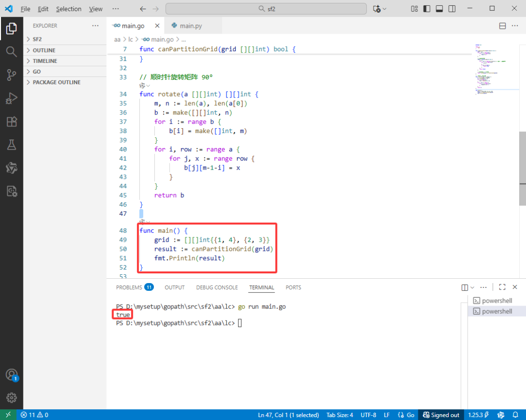Open terminal panel More Actions ellipsis
The width and height of the screenshot is (526, 420).
coord(484,287)
